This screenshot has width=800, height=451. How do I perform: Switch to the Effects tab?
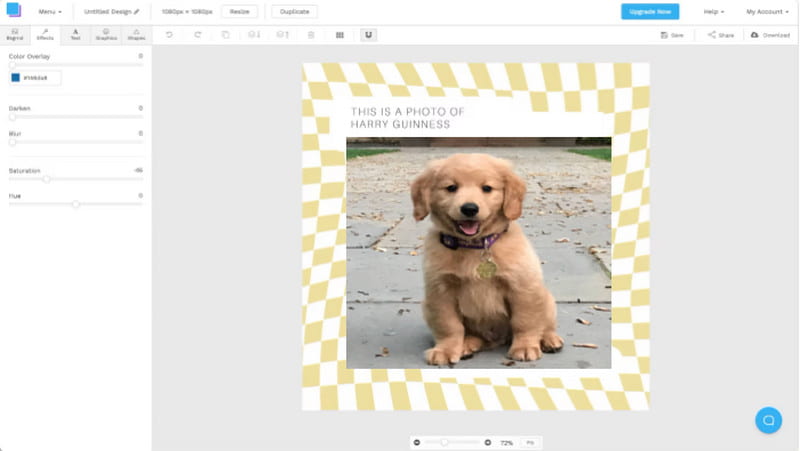[x=45, y=35]
